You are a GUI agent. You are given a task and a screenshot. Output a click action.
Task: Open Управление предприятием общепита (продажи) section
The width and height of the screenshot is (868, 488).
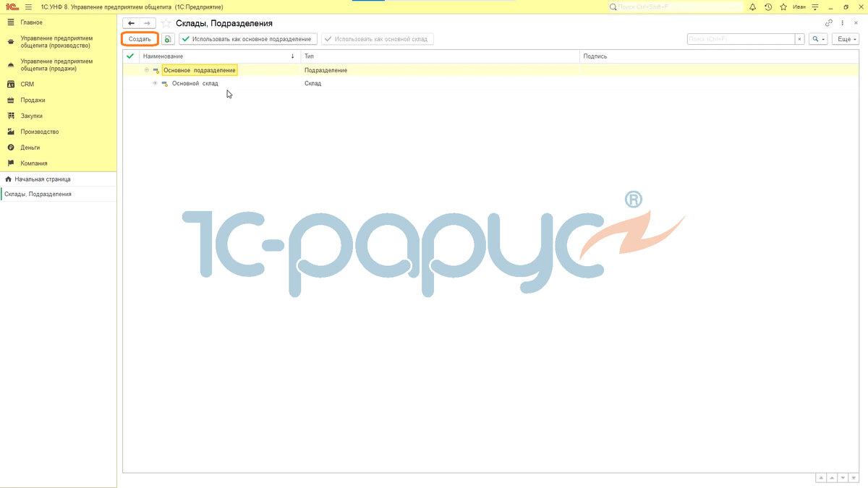pyautogui.click(x=58, y=65)
